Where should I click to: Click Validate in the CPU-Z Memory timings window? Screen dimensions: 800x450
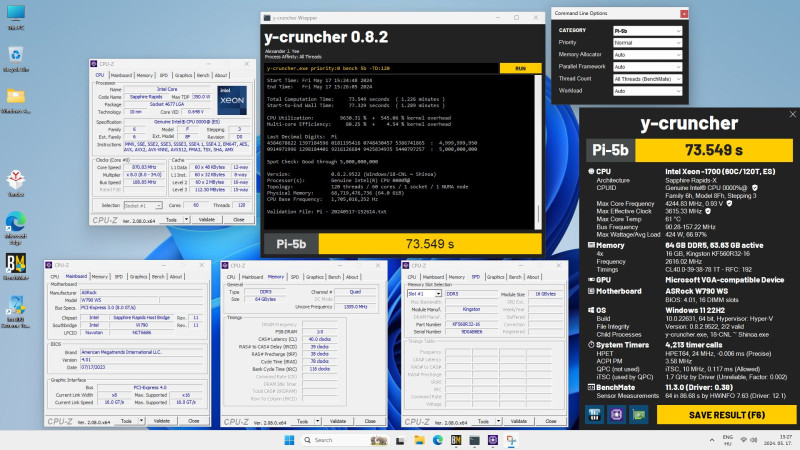coord(338,421)
